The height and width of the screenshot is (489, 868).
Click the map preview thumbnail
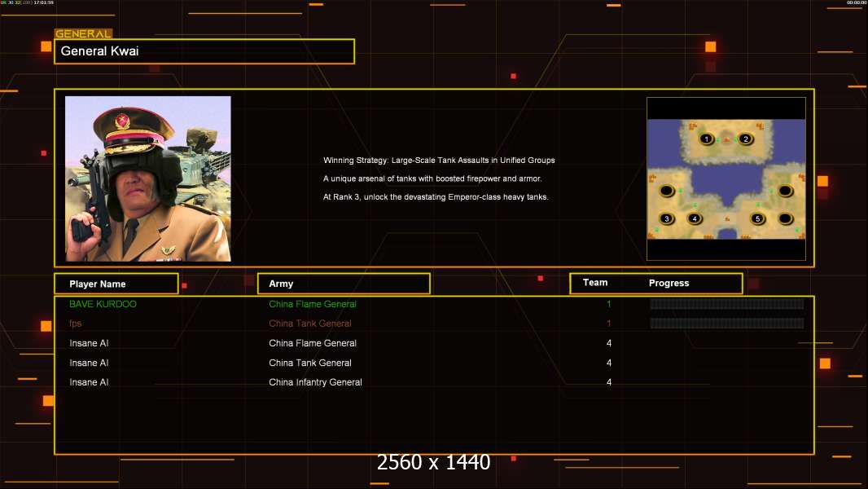[726, 178]
